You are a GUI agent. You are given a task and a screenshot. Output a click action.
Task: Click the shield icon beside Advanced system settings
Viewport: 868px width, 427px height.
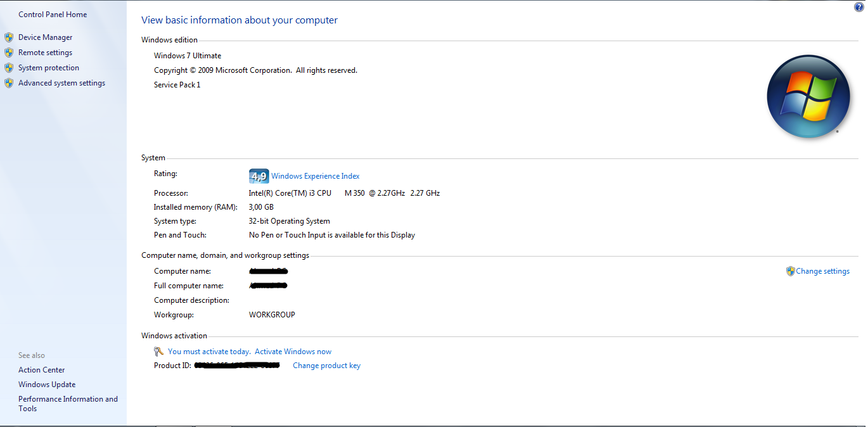[9, 83]
